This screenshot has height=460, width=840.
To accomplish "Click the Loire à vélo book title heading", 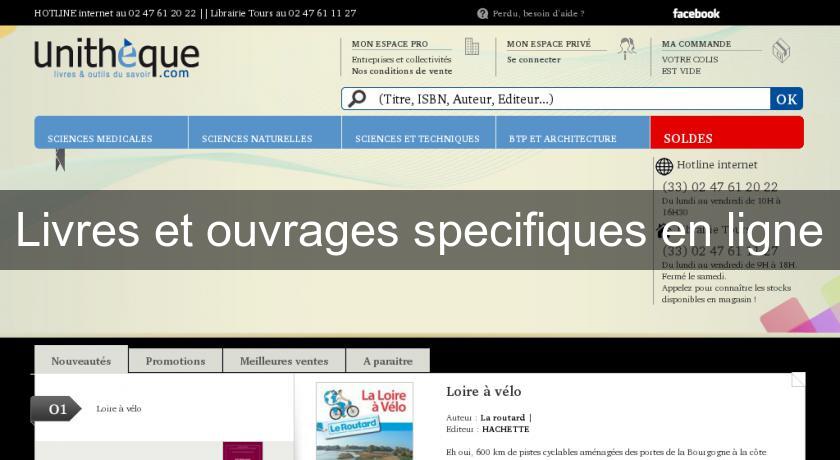I will (x=483, y=391).
